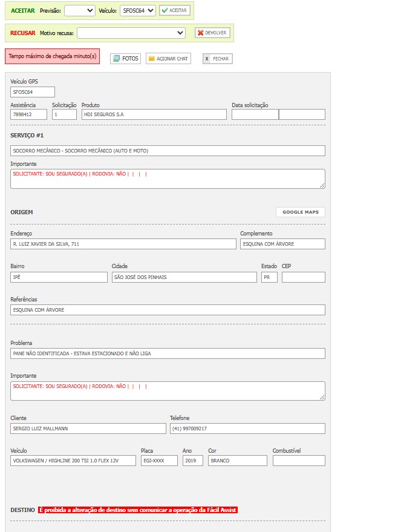Select the Solicitação field
The width and height of the screenshot is (401, 532).
pyautogui.click(x=64, y=114)
